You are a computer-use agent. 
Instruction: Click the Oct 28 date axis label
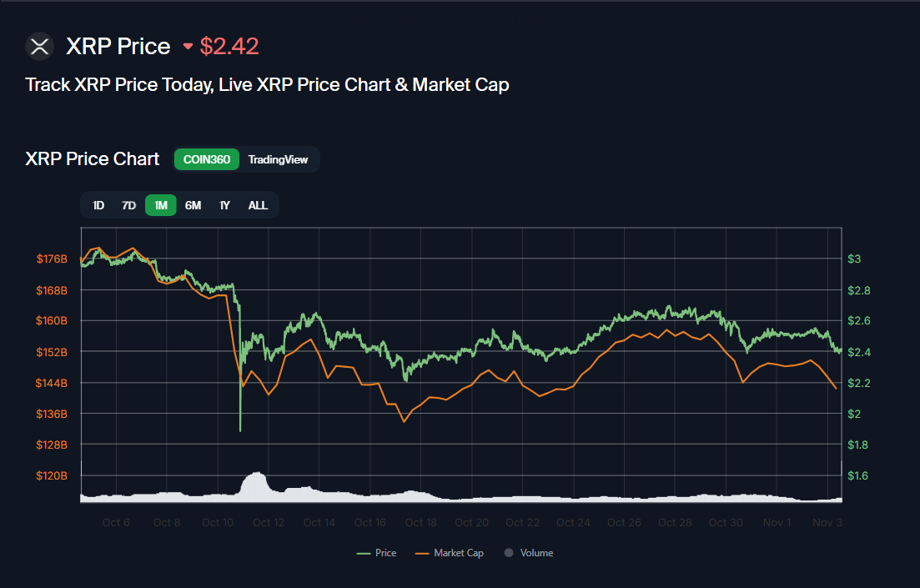[x=674, y=523]
